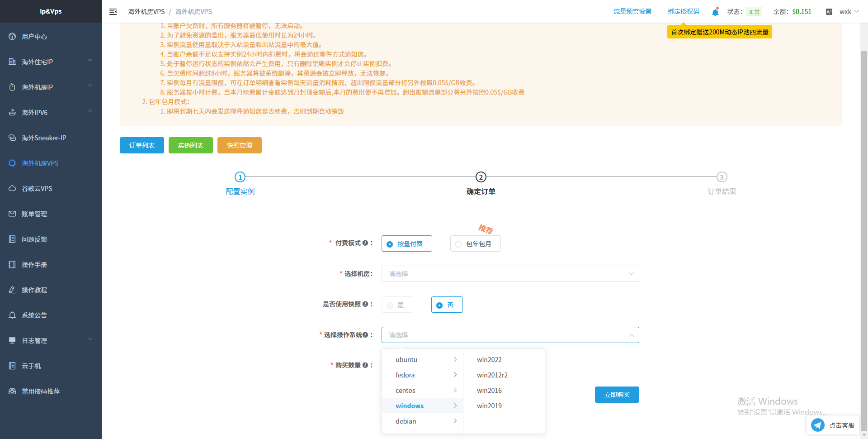Click step 2 确定订单 marker
868x439 pixels.
click(481, 177)
